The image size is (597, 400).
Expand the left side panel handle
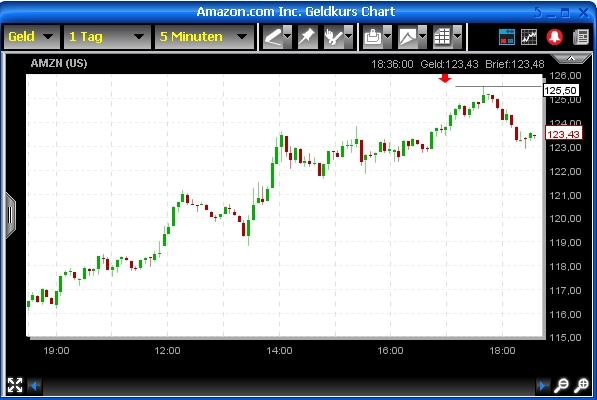click(10, 215)
